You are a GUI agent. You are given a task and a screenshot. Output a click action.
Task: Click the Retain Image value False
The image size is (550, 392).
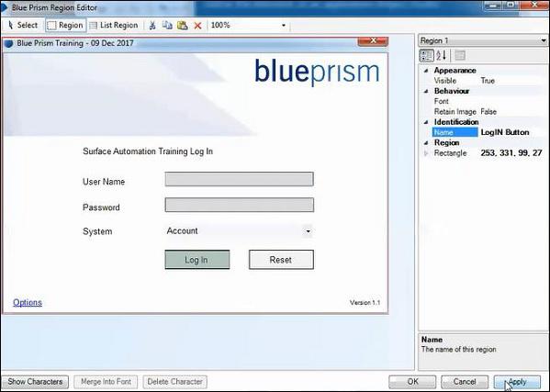488,112
